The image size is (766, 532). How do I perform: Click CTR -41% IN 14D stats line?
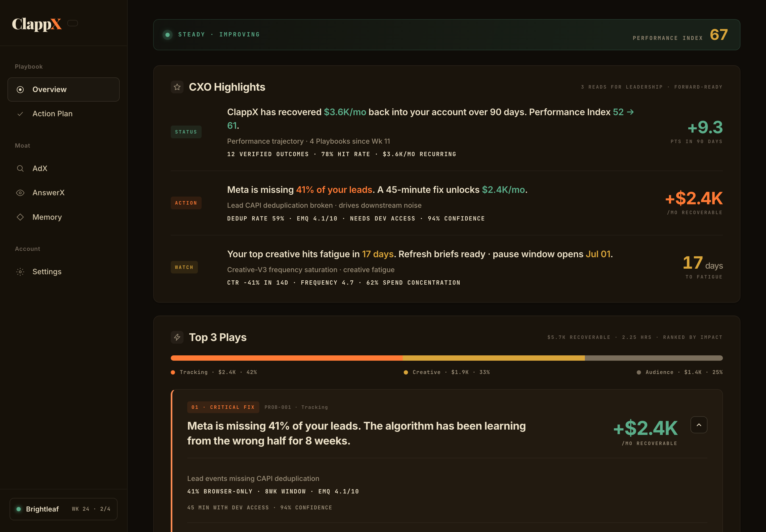344,283
